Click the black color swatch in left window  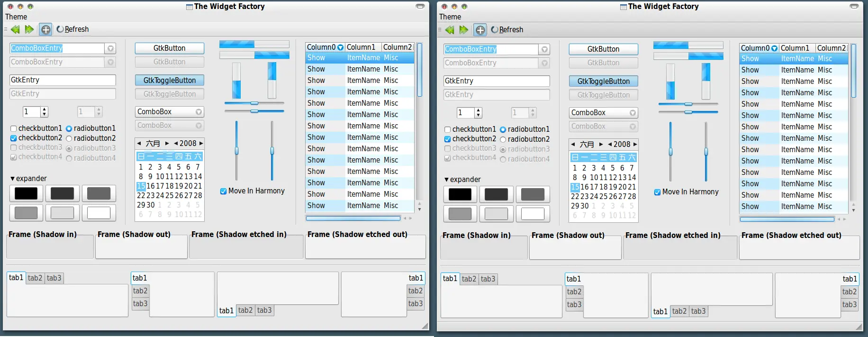[26, 193]
